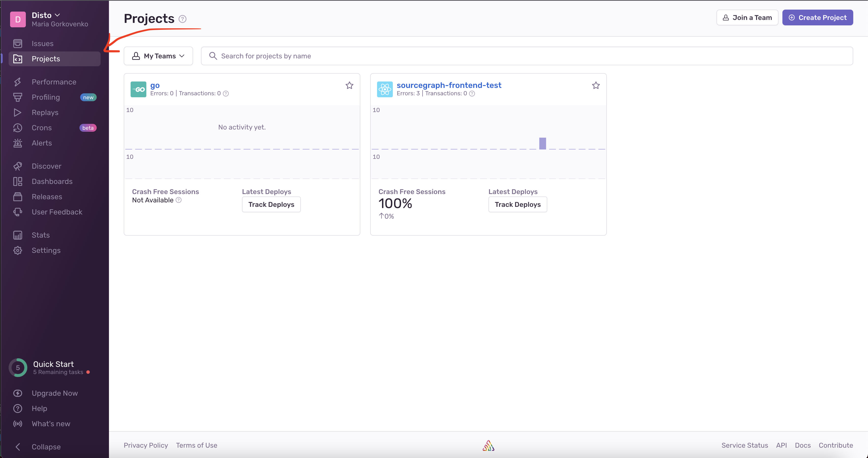Click the Transactions help icon on go card
This screenshot has width=868, height=458.
(x=226, y=94)
